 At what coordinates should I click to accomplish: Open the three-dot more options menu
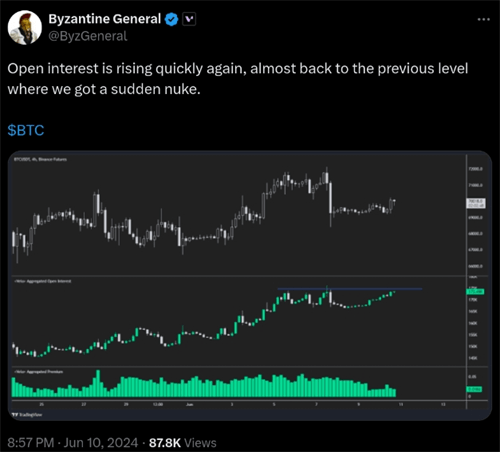point(483,20)
